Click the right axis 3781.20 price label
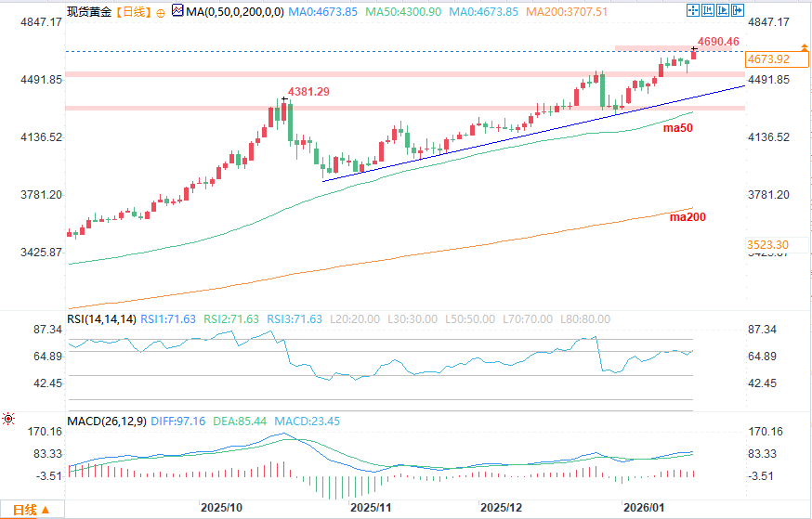812x519 pixels. (x=769, y=195)
